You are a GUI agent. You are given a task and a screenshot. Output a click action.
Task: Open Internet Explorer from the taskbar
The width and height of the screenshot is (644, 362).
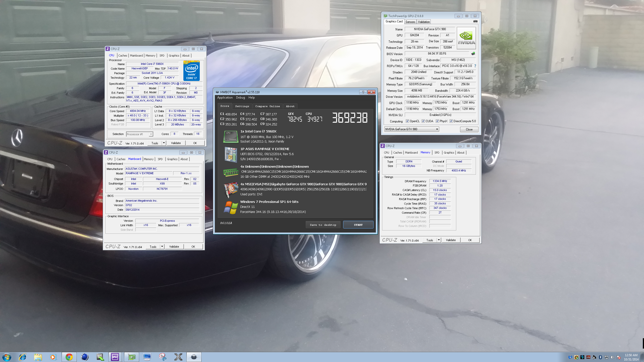pos(22,357)
